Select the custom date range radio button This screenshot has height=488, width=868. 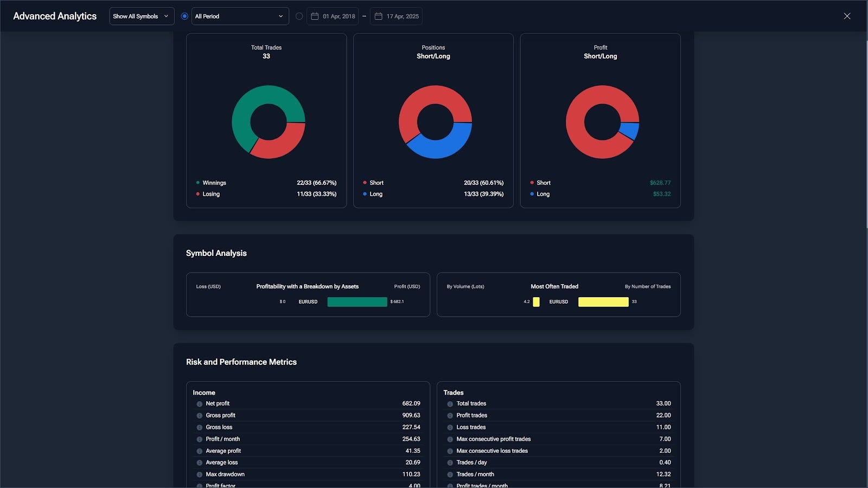pos(299,16)
